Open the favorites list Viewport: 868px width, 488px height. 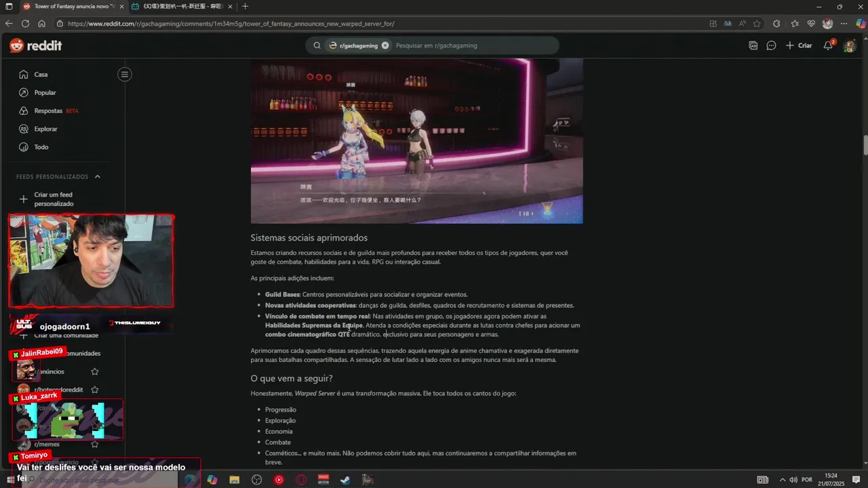click(x=795, y=23)
